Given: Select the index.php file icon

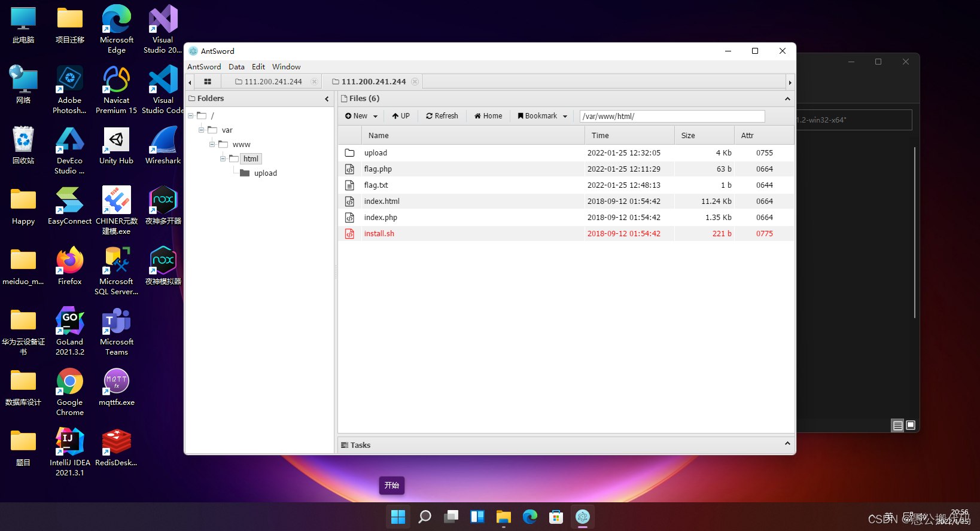Looking at the screenshot, I should 349,218.
